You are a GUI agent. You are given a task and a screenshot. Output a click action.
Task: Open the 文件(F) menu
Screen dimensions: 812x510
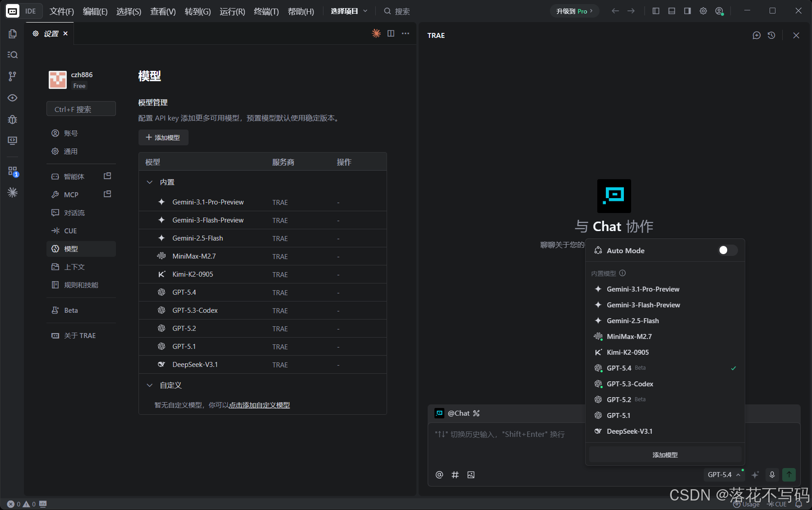pos(61,11)
